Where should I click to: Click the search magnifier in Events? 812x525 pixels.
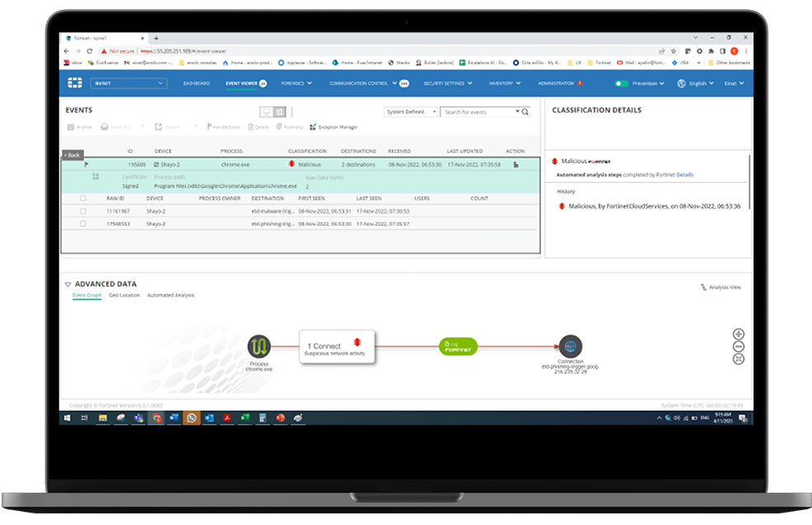click(x=525, y=112)
